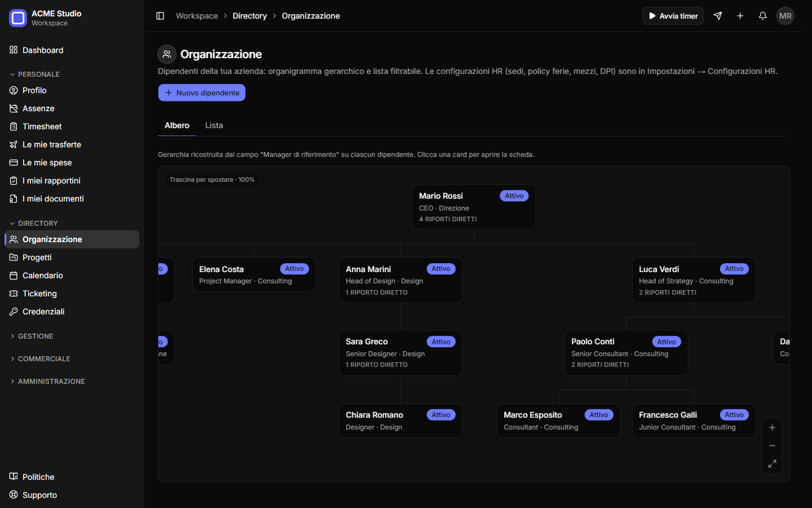Screen dimensions: 812x508
Task: Select the Albero tab
Action: click(x=177, y=125)
